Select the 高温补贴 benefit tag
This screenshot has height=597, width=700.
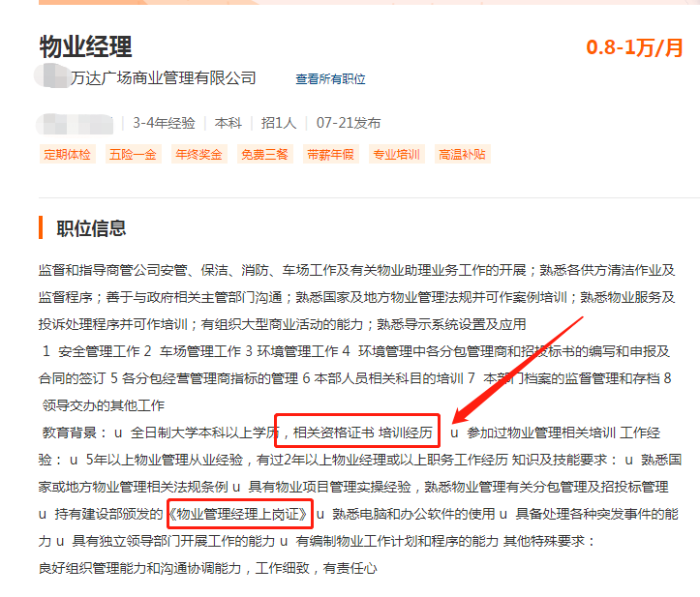463,155
